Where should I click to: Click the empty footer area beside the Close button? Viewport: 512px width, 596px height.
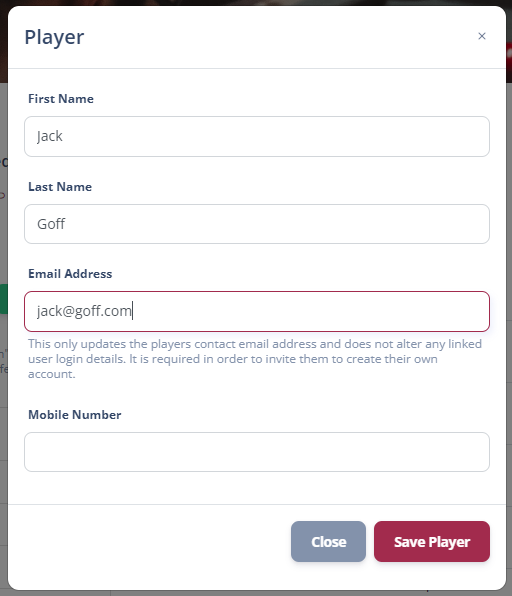point(148,541)
